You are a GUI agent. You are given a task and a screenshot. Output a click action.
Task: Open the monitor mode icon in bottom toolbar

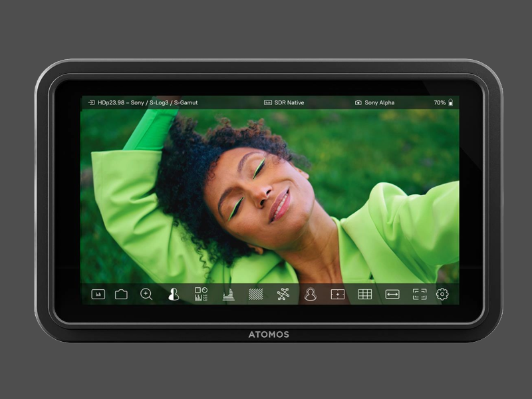[98, 294]
